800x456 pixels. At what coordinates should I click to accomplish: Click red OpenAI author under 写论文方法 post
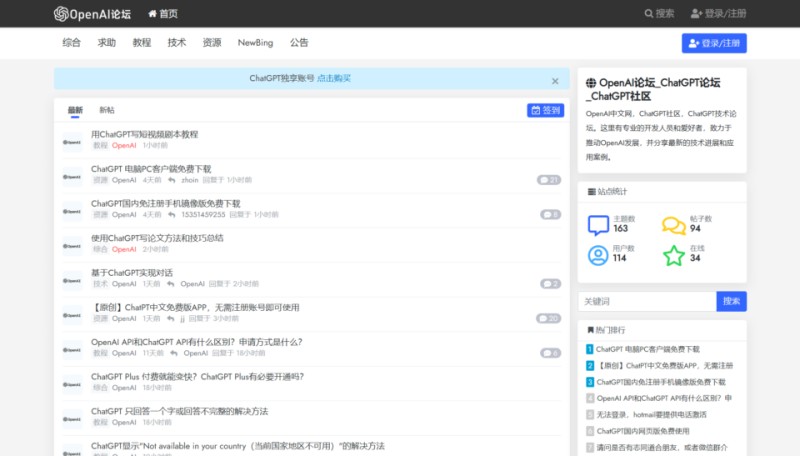tap(124, 250)
